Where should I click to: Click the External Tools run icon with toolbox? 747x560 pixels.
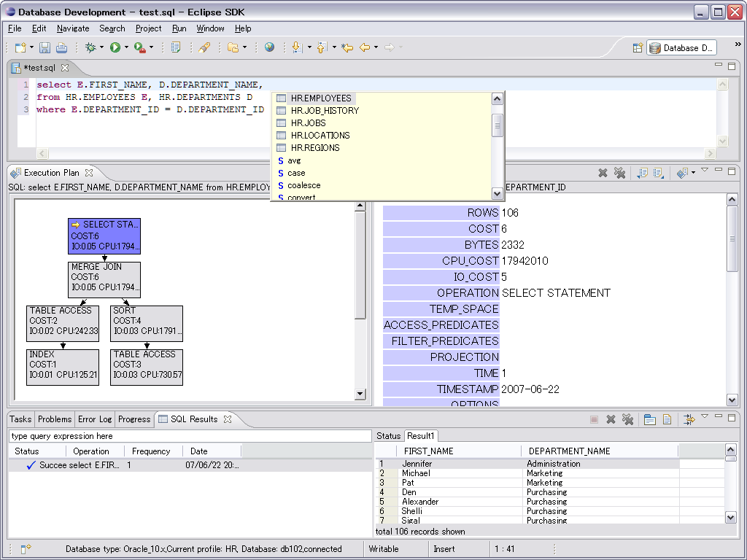pyautogui.click(x=139, y=47)
